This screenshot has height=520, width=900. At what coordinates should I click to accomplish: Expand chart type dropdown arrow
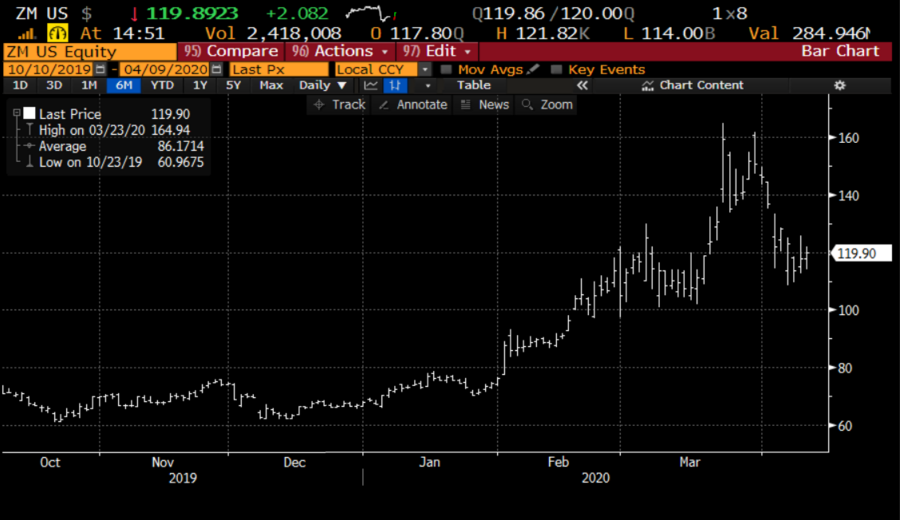click(x=428, y=86)
